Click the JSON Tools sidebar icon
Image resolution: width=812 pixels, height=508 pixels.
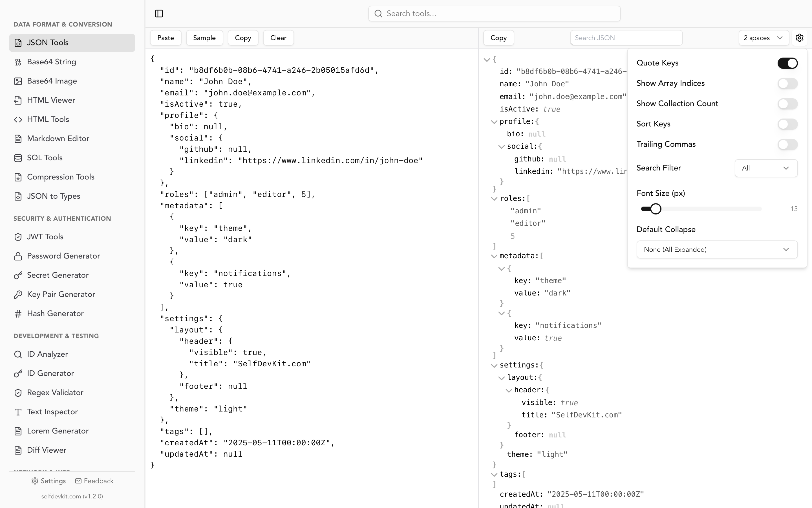[18, 43]
